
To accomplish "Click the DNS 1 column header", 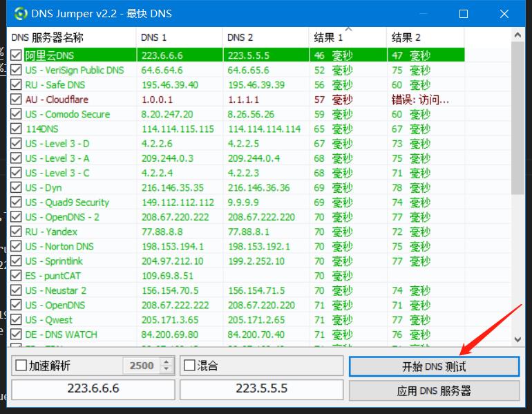I will [179, 37].
